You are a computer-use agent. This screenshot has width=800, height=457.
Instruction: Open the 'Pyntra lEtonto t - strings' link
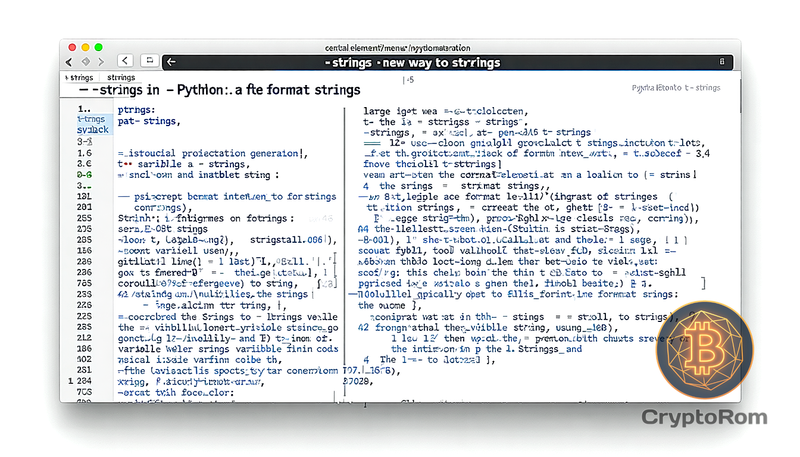click(x=676, y=88)
